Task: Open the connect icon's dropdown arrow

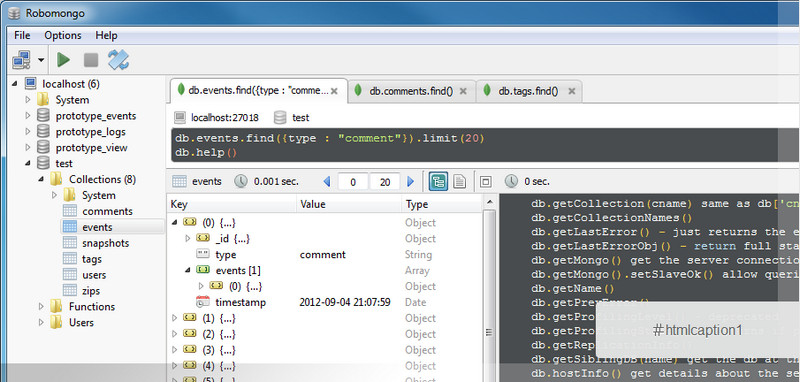Action: (41, 60)
